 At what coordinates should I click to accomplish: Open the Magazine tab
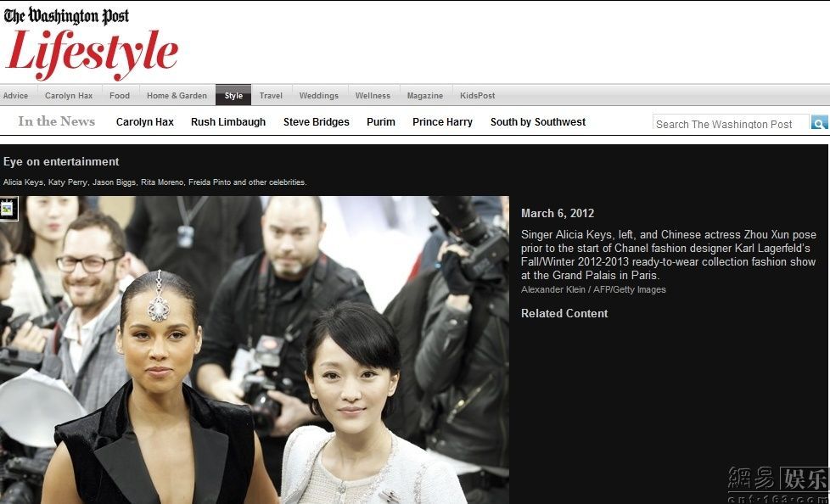pyautogui.click(x=424, y=96)
